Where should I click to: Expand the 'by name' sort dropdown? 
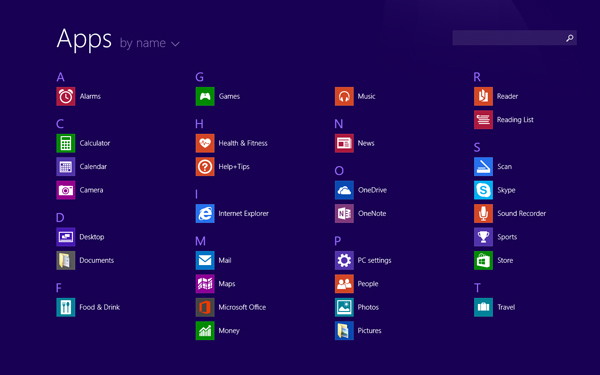[150, 43]
